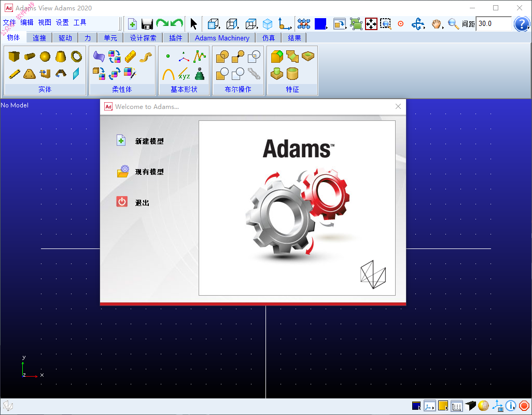This screenshot has height=415, width=532.
Task: Select the cylinder solid tool
Action: (x=30, y=57)
